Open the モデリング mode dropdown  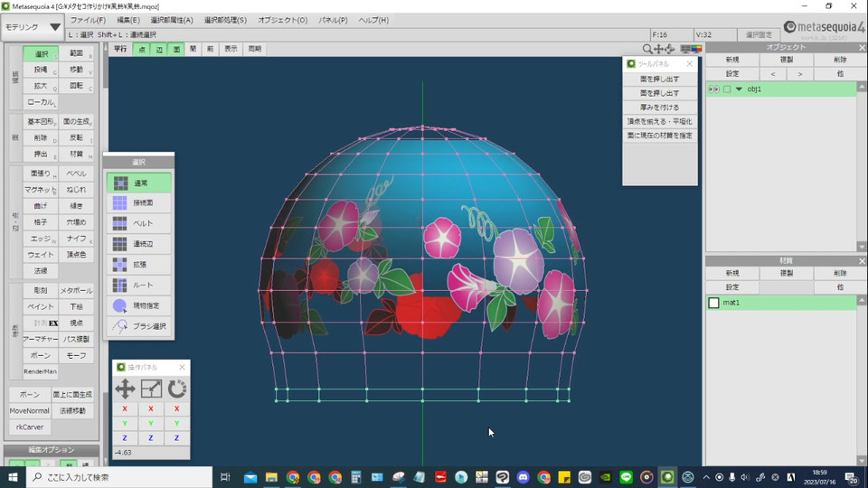click(33, 27)
